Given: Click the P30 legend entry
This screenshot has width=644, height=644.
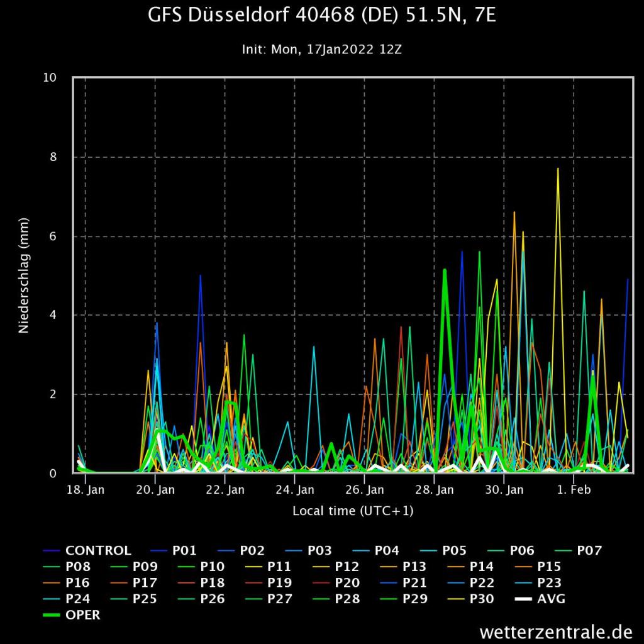Looking at the screenshot, I should [x=482, y=599].
